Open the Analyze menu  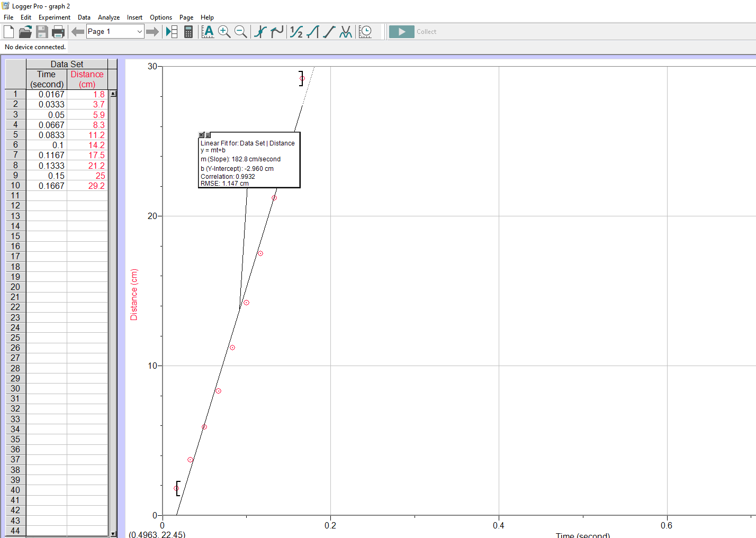pyautogui.click(x=109, y=17)
